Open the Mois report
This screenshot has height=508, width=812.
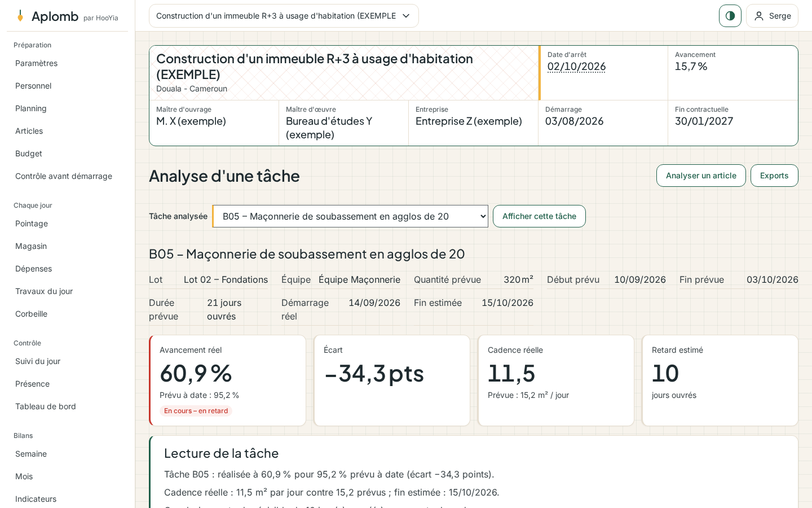(68, 476)
